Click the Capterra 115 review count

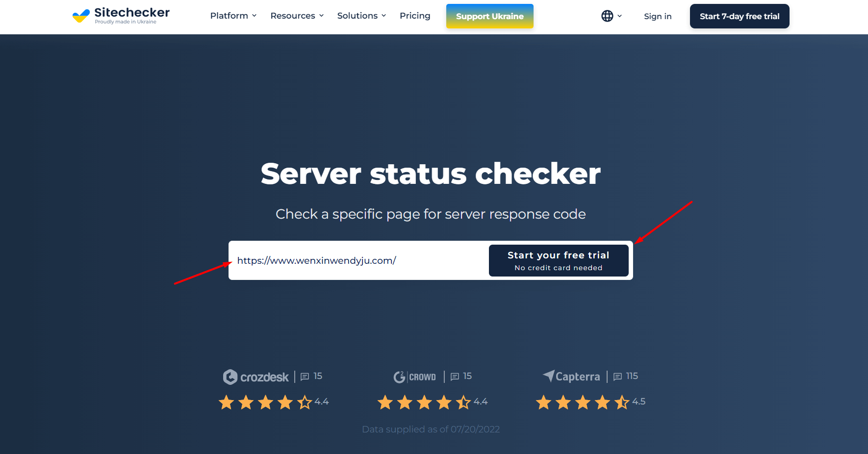[x=632, y=376]
